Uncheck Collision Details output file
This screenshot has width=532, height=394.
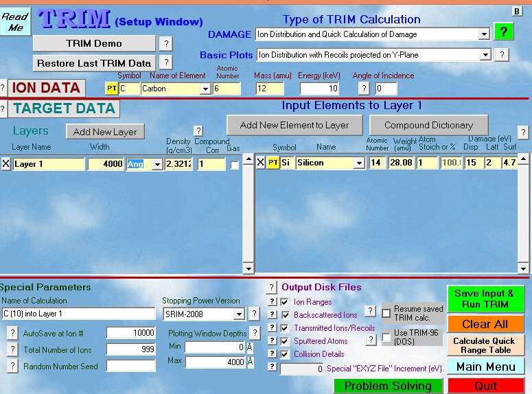click(285, 355)
